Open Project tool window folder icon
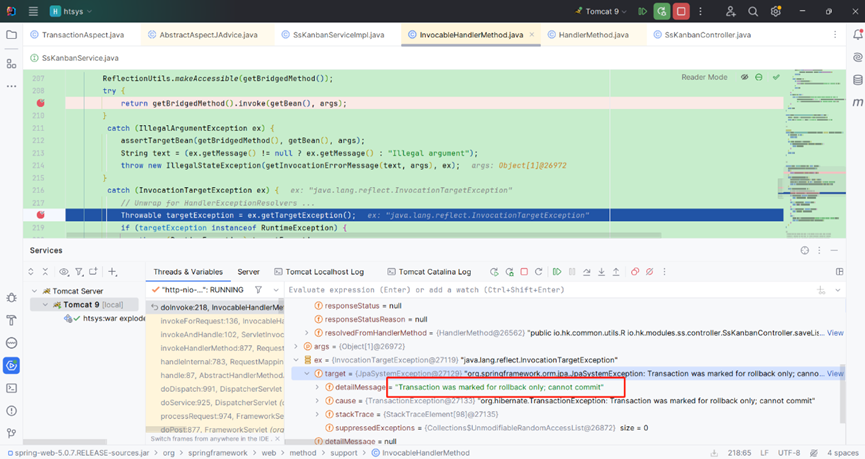The image size is (865, 459). coord(11,35)
